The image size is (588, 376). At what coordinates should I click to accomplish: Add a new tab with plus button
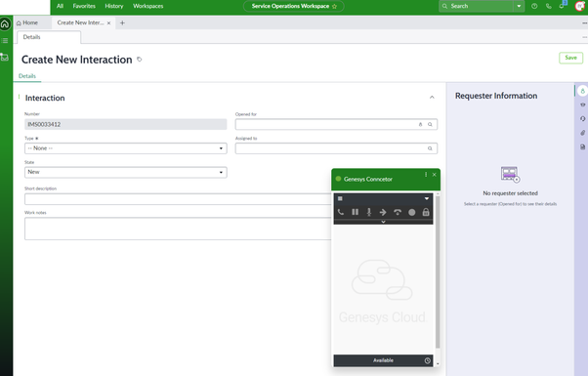[122, 22]
